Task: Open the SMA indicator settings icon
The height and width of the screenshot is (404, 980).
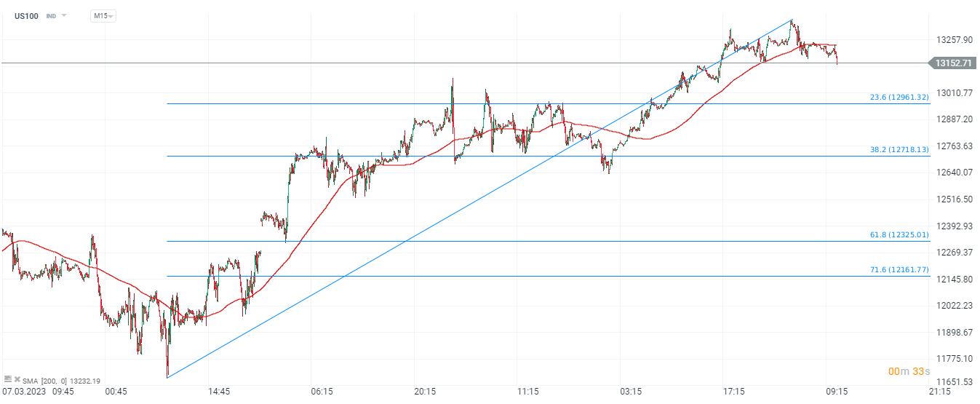Action: [8, 379]
